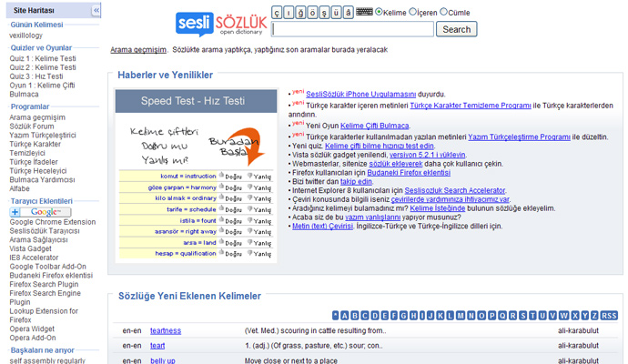Screen dimensions: 628x364
Task: Open Opera Widget sidebar item
Action: coord(32,329)
